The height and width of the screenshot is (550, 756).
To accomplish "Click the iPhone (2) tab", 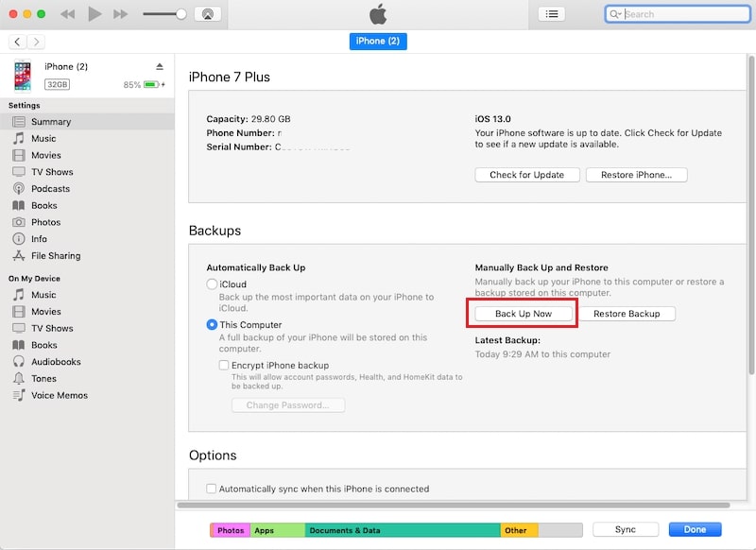I will pyautogui.click(x=378, y=42).
